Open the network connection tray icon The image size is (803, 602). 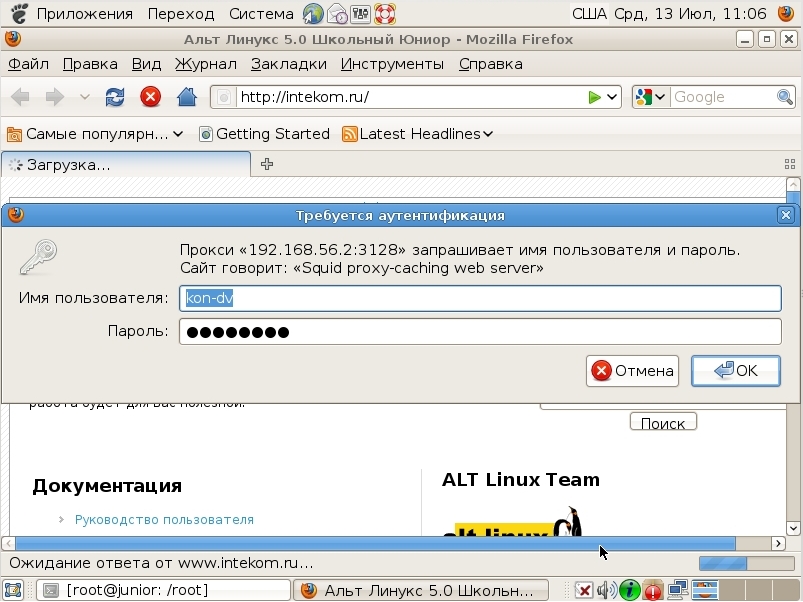click(678, 590)
